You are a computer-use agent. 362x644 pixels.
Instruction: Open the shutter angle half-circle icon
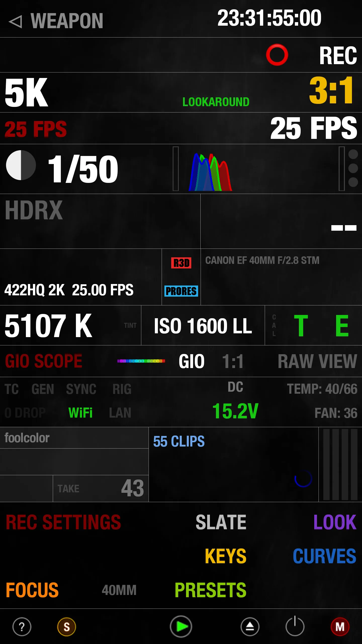(x=21, y=165)
